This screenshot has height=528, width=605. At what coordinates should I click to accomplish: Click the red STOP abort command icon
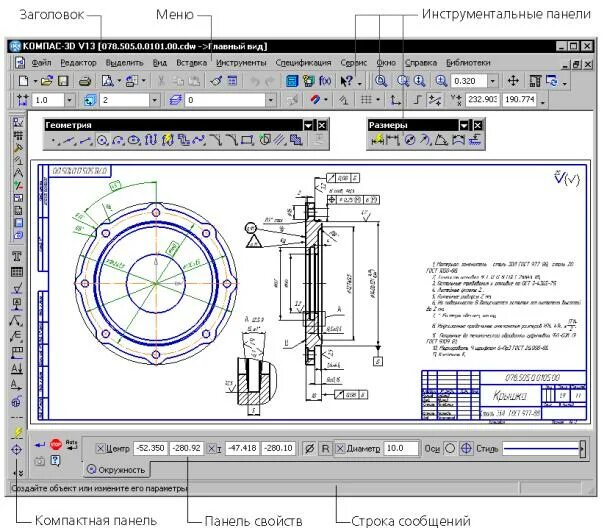click(x=56, y=444)
